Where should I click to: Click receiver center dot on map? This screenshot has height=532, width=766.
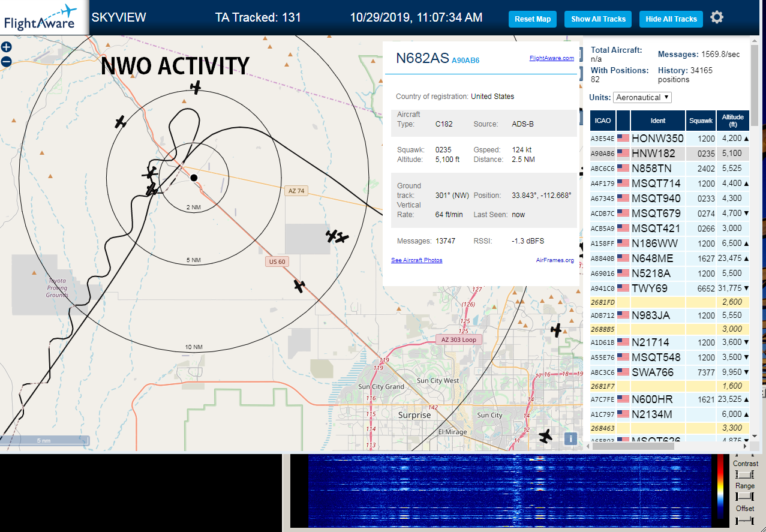194,178
